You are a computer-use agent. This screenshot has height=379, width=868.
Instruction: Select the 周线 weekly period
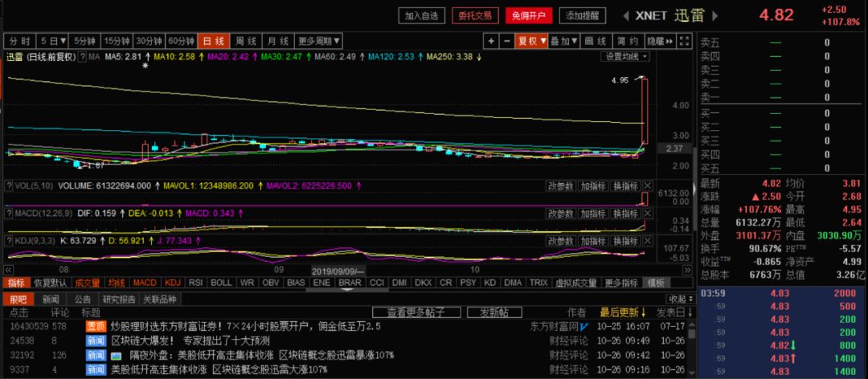tap(247, 41)
